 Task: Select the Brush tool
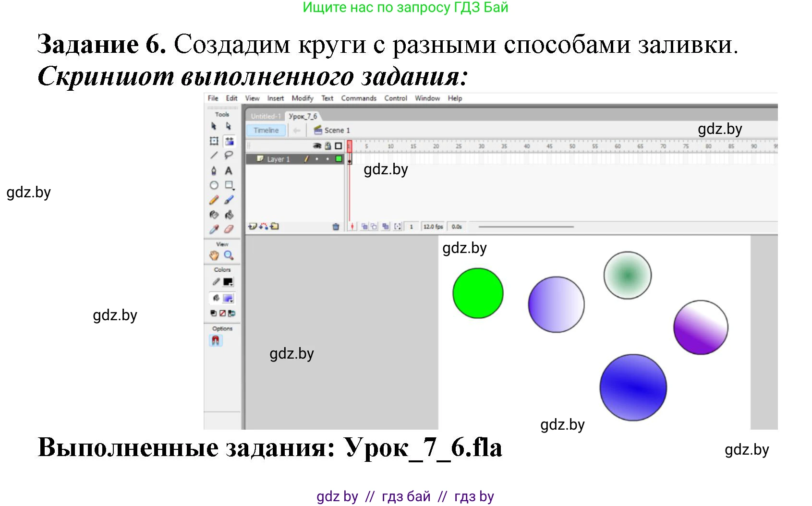coord(229,199)
